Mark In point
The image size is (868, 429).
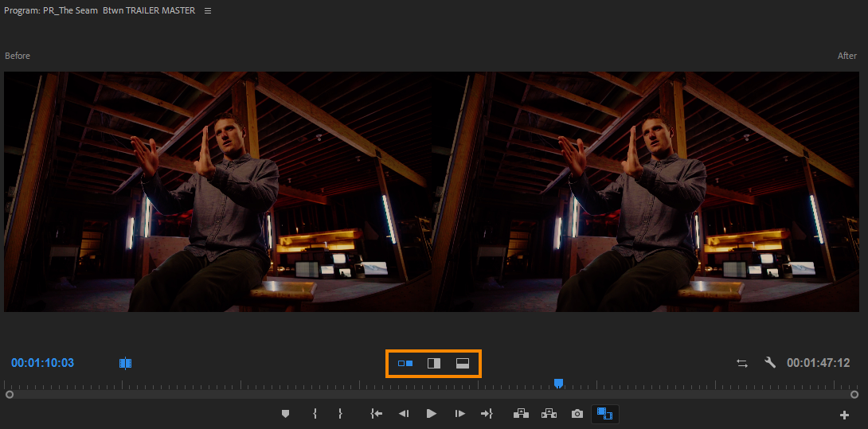pos(315,414)
